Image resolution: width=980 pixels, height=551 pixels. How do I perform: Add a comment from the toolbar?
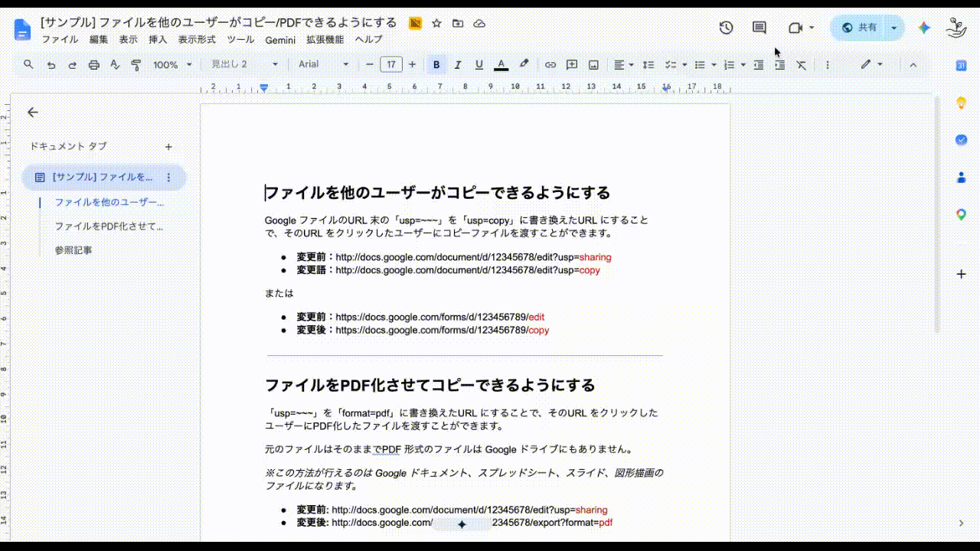[x=571, y=65]
